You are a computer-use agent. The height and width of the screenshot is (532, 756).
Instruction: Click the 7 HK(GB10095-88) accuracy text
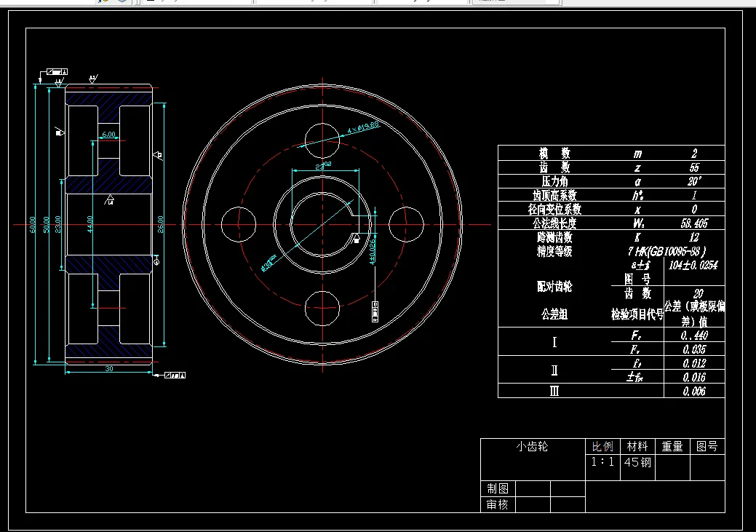667,251
